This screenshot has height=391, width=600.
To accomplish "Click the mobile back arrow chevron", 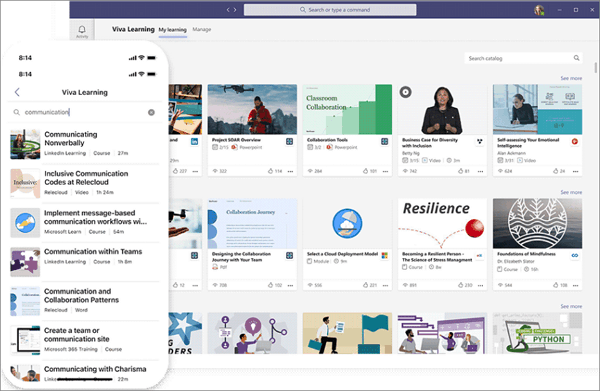I will (x=17, y=92).
